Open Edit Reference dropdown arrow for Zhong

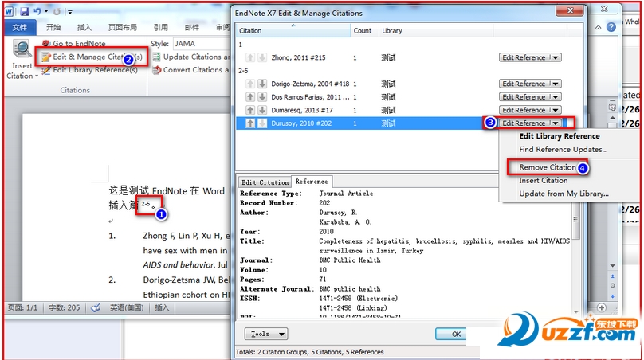tap(556, 57)
